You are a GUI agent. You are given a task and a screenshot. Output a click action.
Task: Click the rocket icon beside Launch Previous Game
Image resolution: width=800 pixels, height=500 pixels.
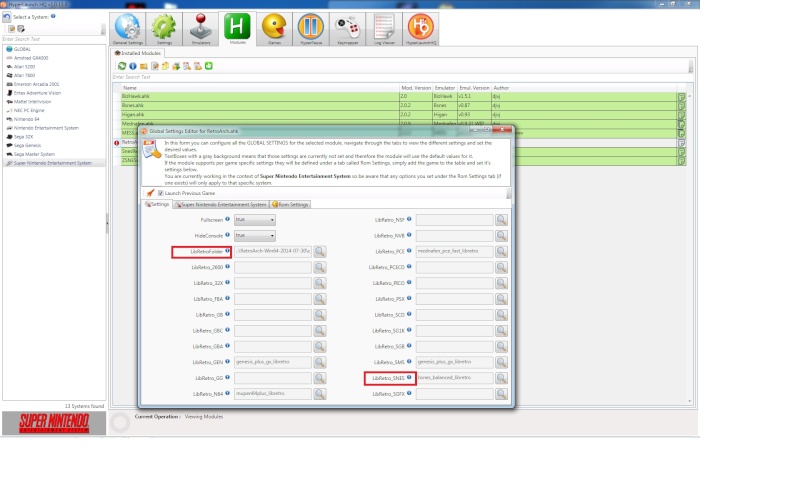click(150, 193)
